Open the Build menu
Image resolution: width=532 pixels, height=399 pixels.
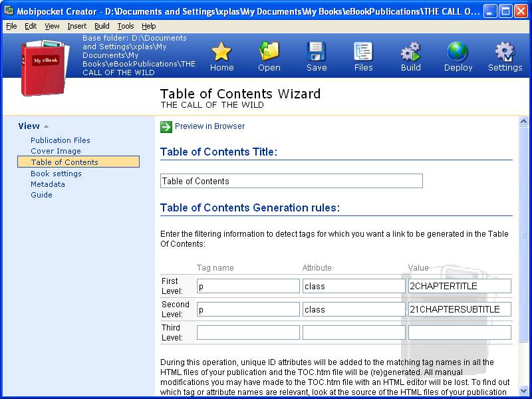[x=102, y=26]
